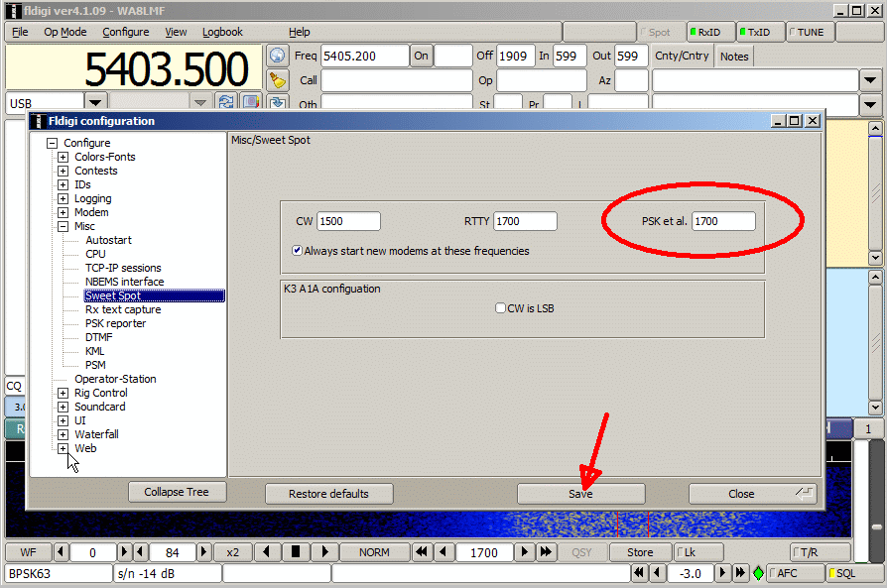The image size is (887, 588).
Task: Increase cursor frequency arrow right of 1700
Action: 525,552
